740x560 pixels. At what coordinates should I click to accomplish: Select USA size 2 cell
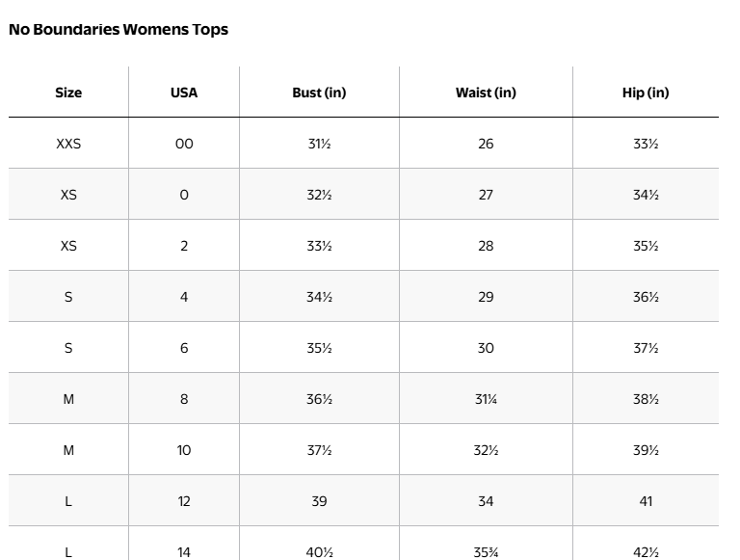tap(184, 246)
